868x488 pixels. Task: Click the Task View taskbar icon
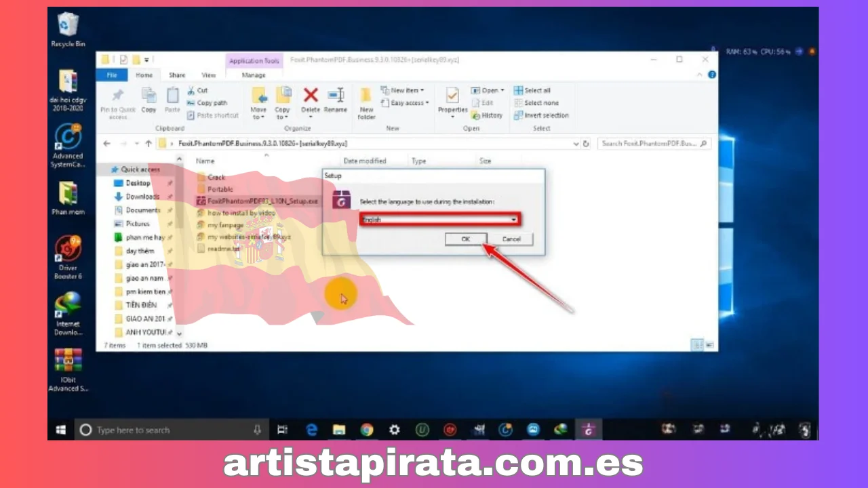pos(283,430)
